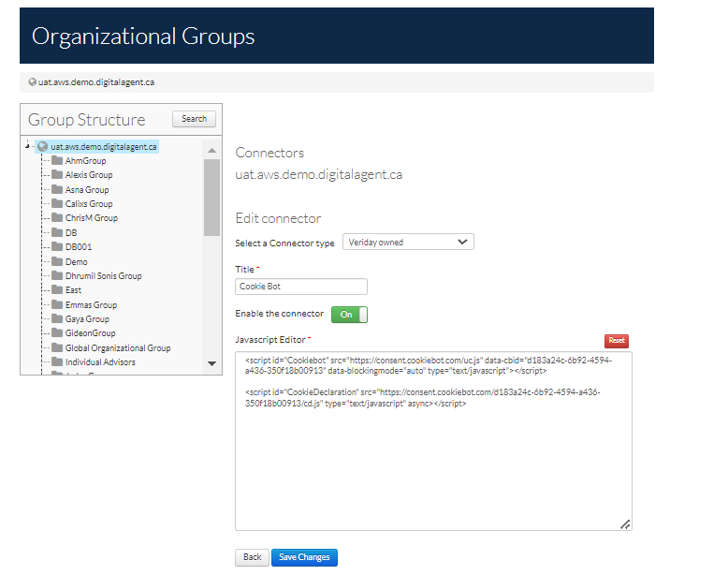Click the Alexis Group folder icon
This screenshot has width=728, height=575.
click(57, 175)
